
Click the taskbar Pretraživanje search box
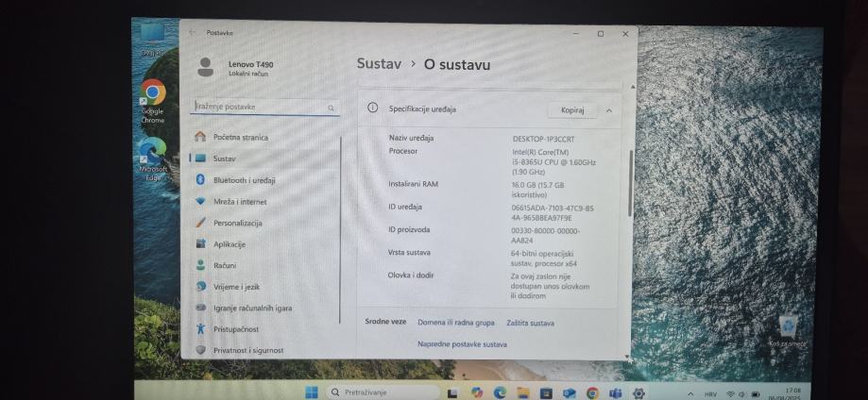click(x=383, y=392)
